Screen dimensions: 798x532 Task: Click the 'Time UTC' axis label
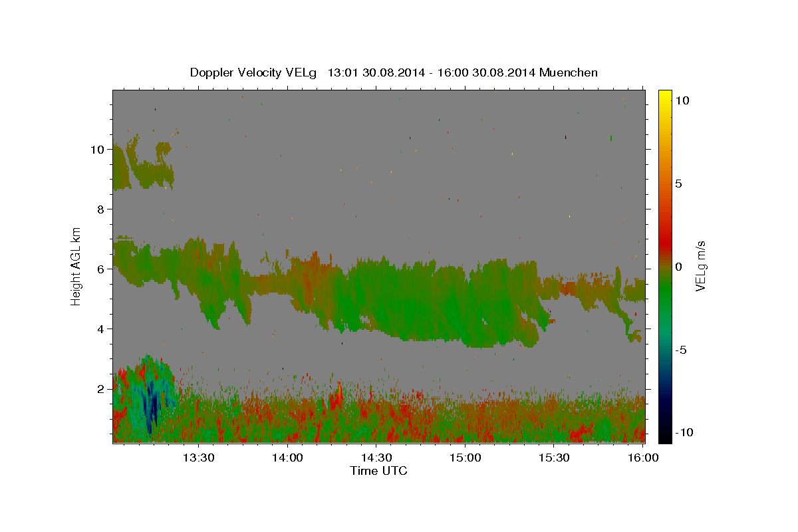tap(378, 471)
